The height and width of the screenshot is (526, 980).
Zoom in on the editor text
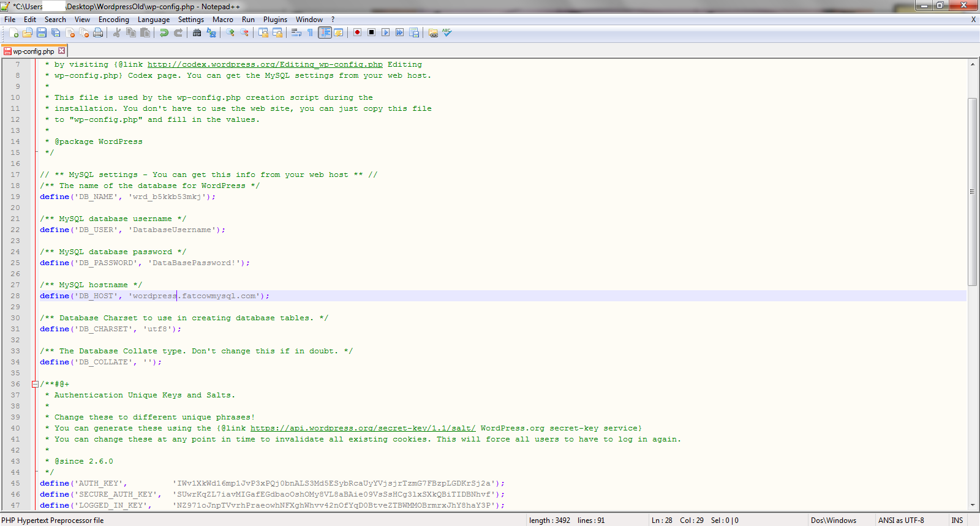pyautogui.click(x=230, y=32)
